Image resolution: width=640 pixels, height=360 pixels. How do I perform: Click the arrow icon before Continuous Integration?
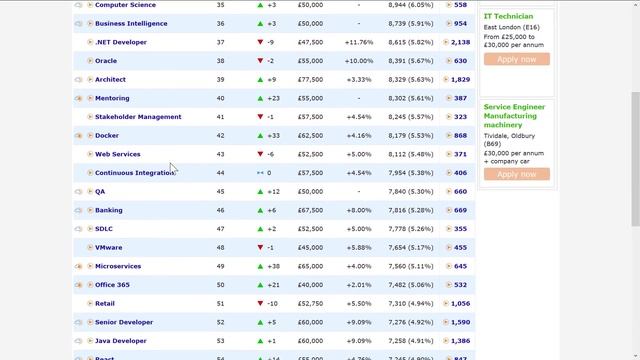pyautogui.click(x=90, y=173)
